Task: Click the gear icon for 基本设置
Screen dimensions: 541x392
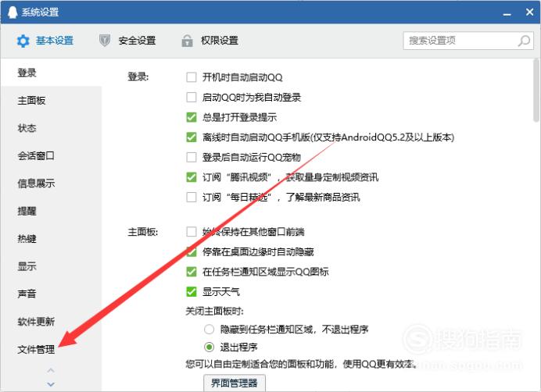Action: 23,41
